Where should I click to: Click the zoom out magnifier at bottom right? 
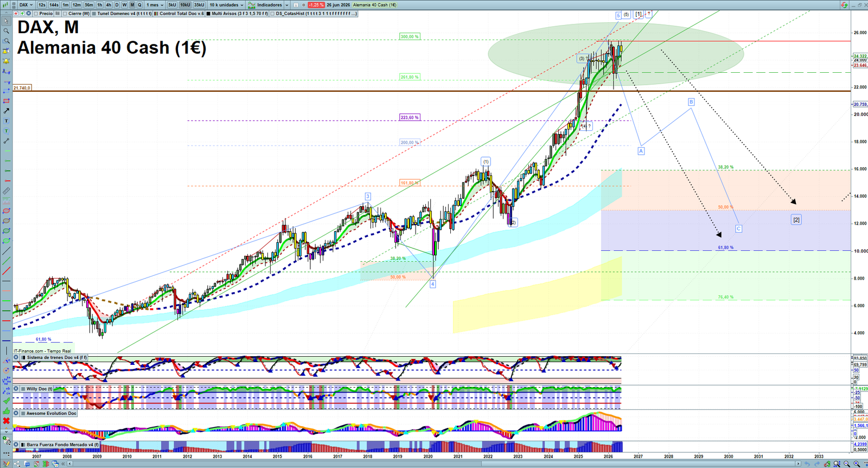click(847, 464)
